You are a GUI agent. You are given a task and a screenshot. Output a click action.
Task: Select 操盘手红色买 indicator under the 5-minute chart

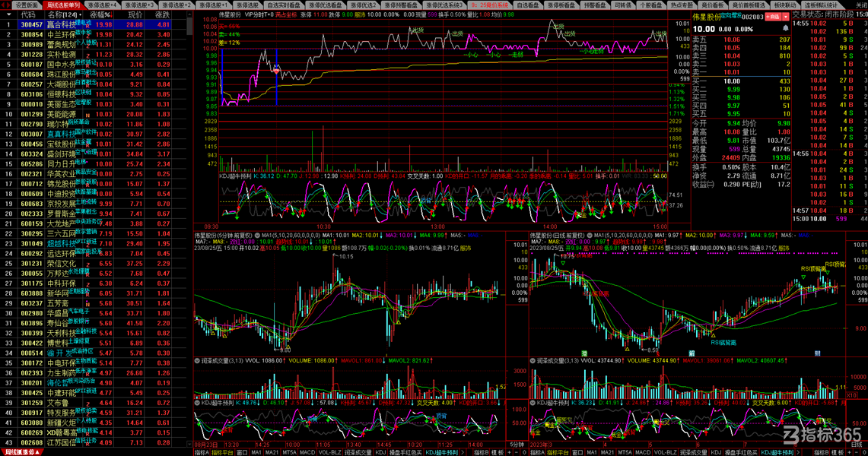(405, 452)
